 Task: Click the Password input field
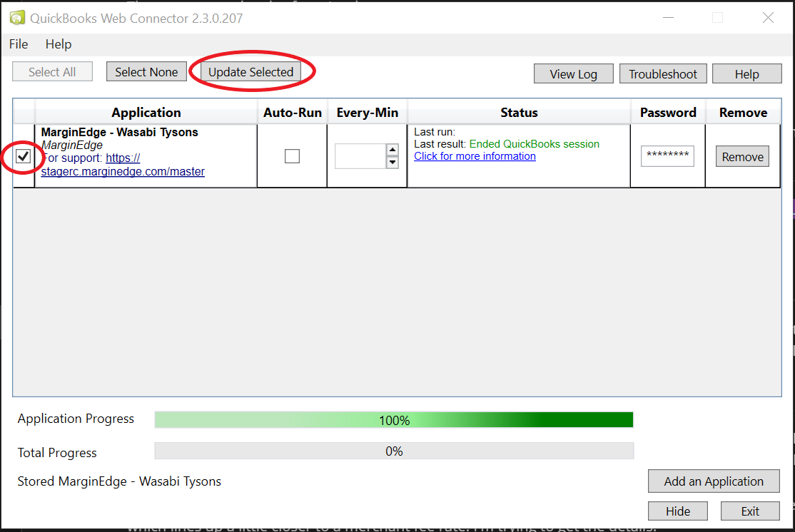(667, 156)
